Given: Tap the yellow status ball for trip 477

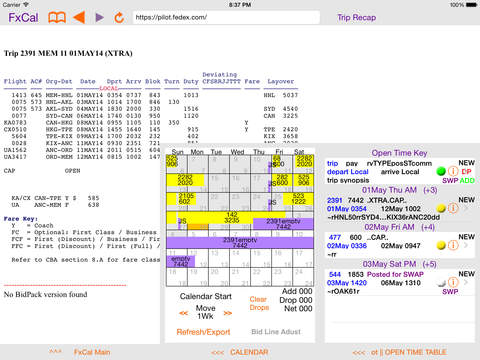Looking at the screenshot, I should tap(441, 246).
